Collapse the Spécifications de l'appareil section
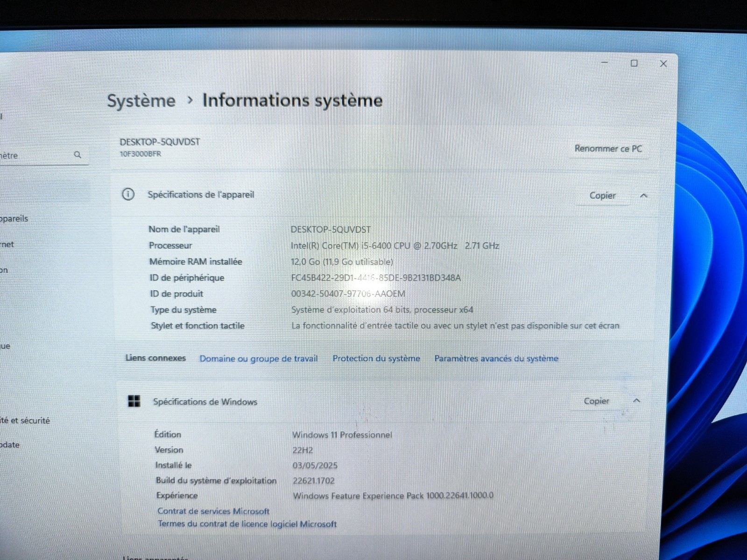Image resolution: width=747 pixels, height=560 pixels. (x=643, y=196)
